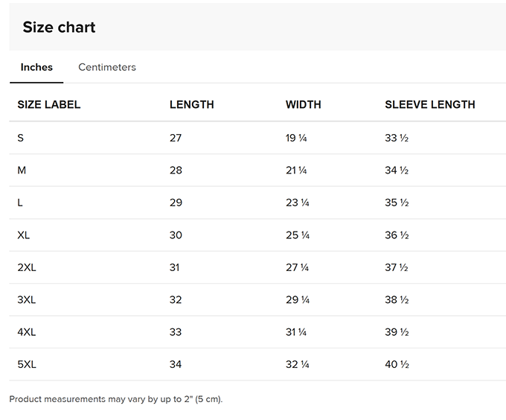This screenshot has height=420, width=506.
Task: Click sleeve length value 40 ½
Action: [x=397, y=365]
